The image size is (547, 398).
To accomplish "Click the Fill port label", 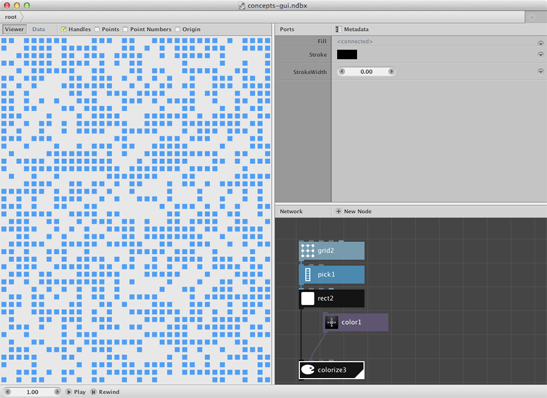I will click(x=322, y=41).
